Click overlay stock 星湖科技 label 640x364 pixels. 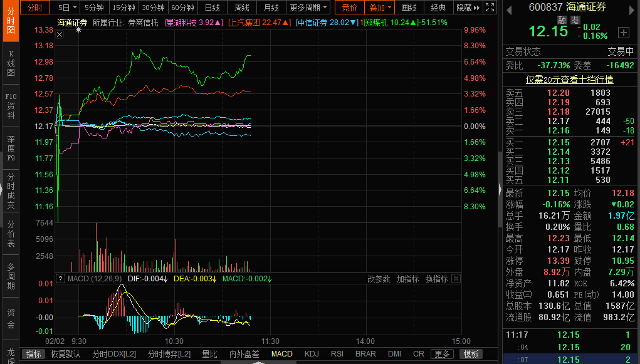point(194,23)
